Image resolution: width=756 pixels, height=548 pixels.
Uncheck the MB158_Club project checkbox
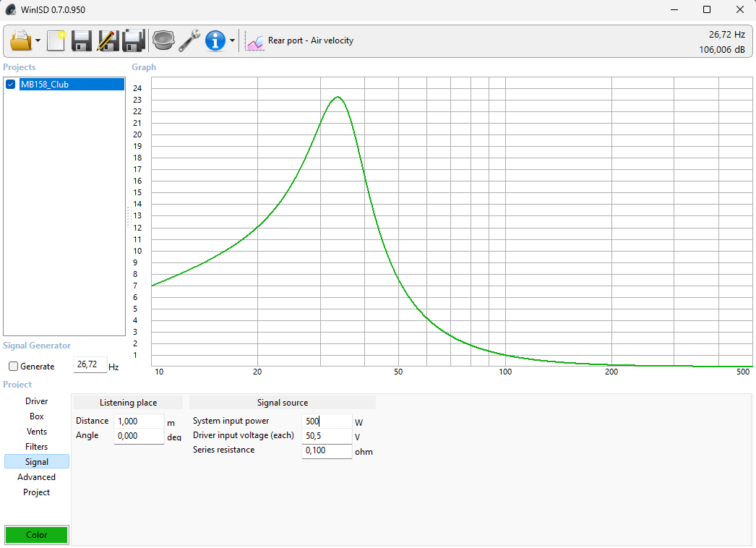[11, 85]
